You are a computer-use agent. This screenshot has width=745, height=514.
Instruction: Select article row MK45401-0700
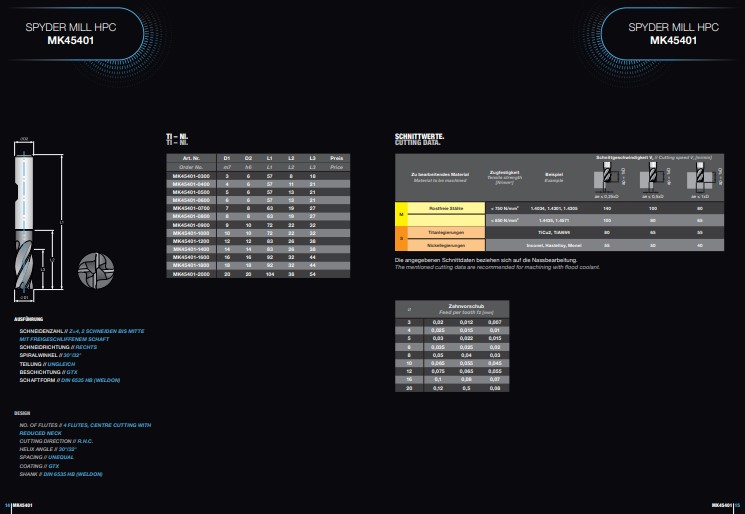click(258, 208)
